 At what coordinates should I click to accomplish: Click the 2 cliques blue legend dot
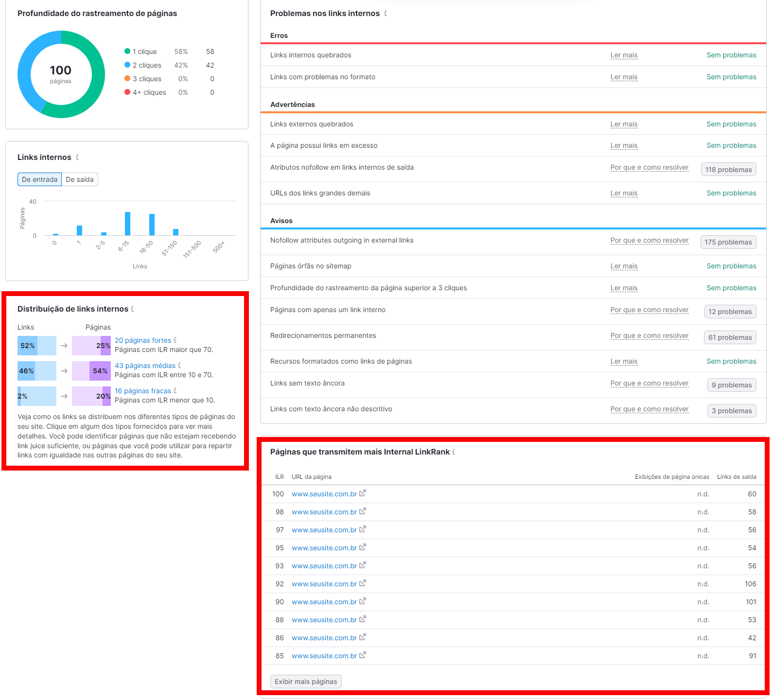click(x=127, y=65)
